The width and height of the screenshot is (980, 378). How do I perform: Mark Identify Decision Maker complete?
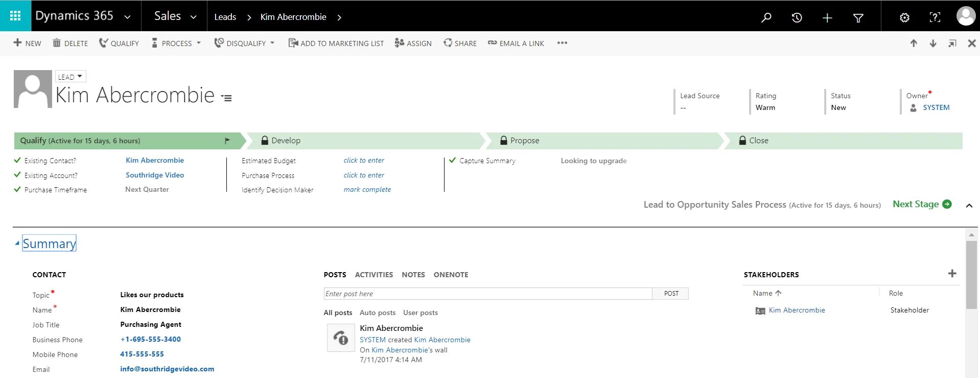[367, 190]
